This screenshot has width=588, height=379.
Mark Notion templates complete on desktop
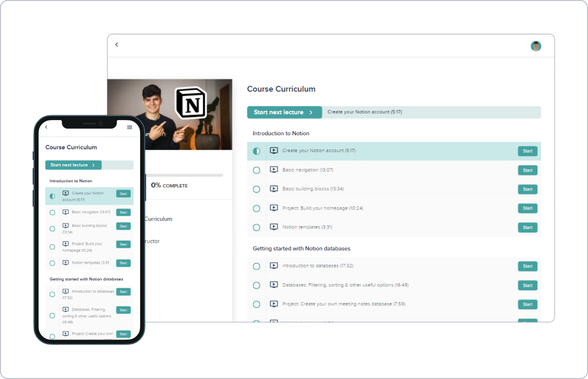(x=257, y=228)
